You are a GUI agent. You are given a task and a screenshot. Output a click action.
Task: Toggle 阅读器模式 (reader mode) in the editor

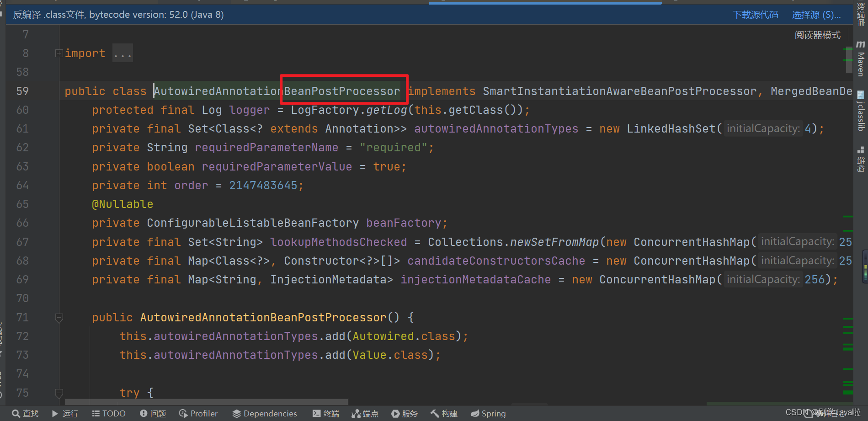(818, 35)
